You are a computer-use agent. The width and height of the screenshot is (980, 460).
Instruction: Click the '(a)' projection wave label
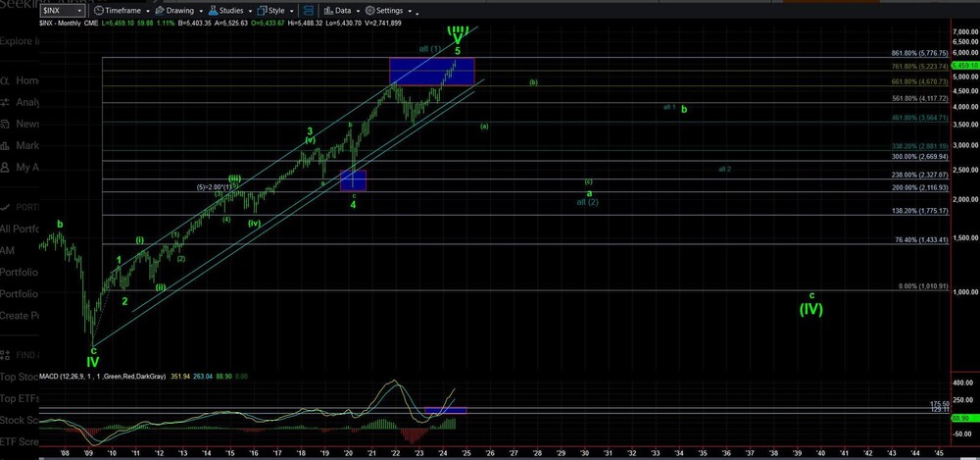point(484,127)
